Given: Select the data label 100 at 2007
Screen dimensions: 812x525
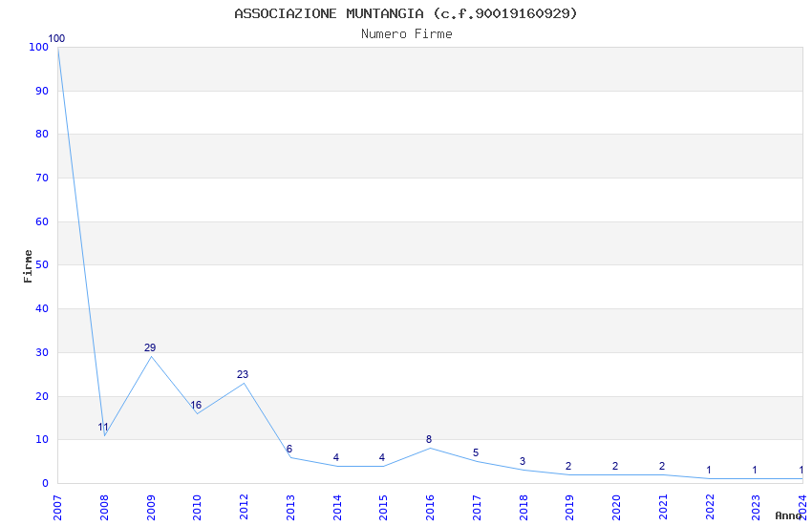Looking at the screenshot, I should tap(56, 38).
